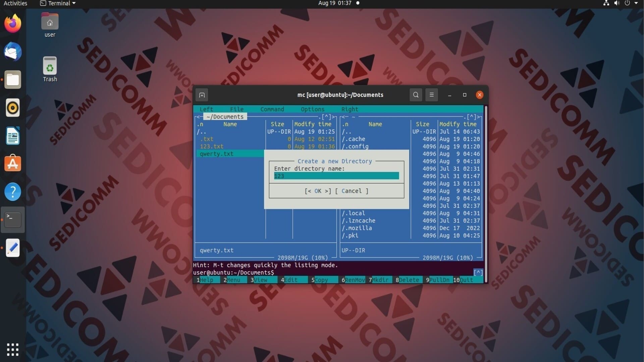Select /.lzncache in right panel

359,221
